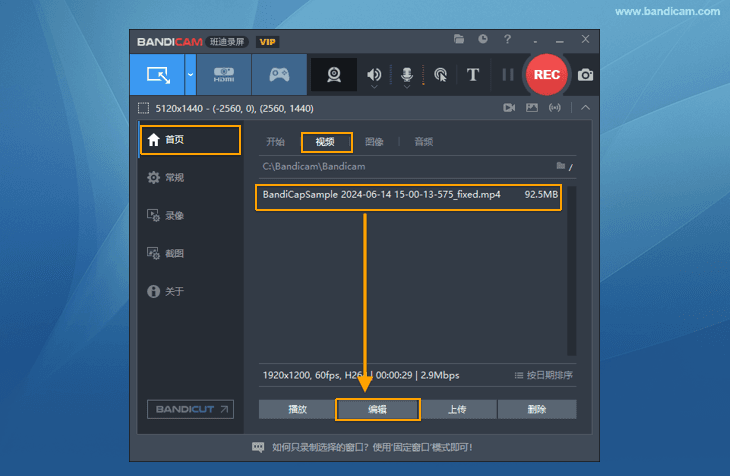Toggle text overlay tool

[x=473, y=75]
